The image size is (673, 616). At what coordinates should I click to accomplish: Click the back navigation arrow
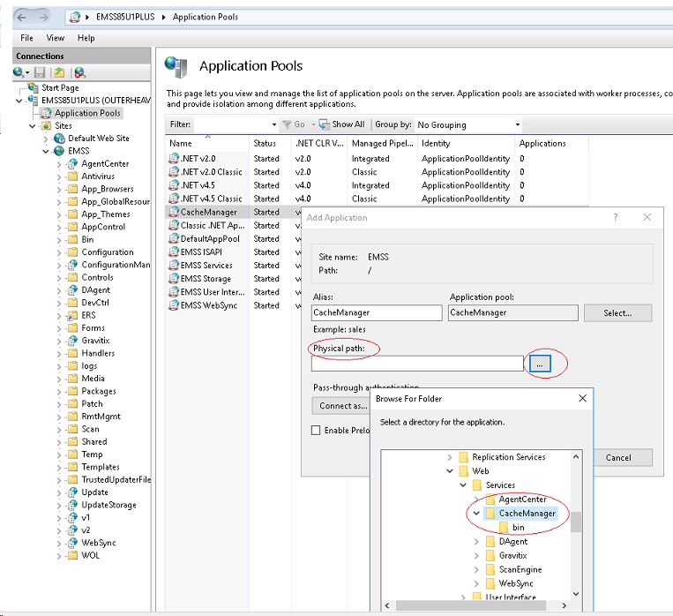point(22,16)
